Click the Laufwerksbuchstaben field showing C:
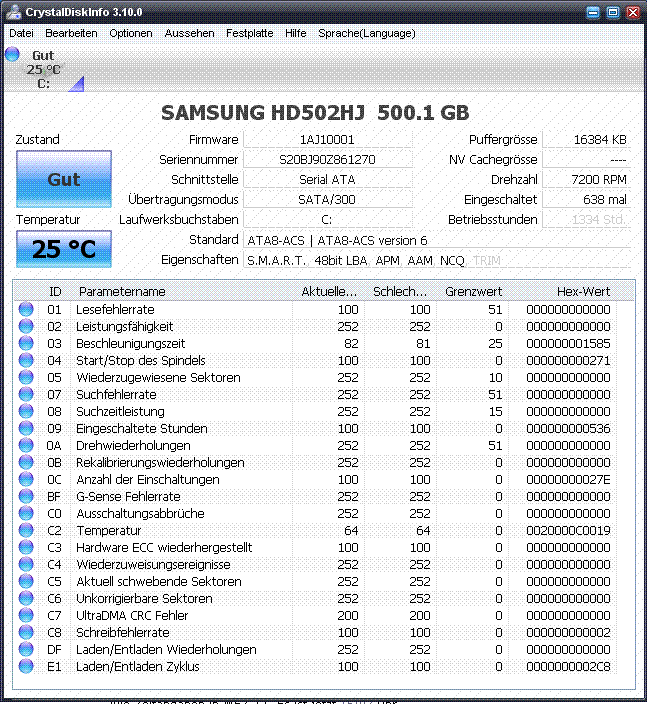647x704 pixels. point(327,220)
